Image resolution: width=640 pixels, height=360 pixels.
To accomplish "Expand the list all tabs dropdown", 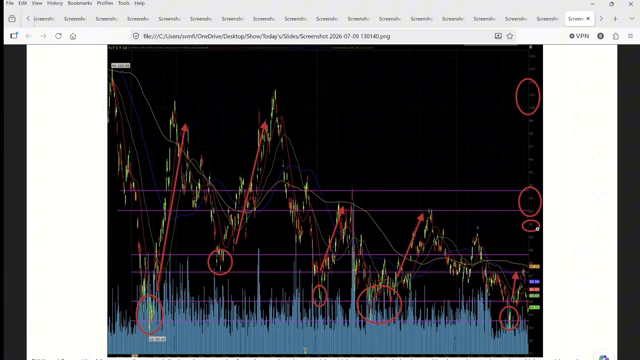I will [x=632, y=19].
